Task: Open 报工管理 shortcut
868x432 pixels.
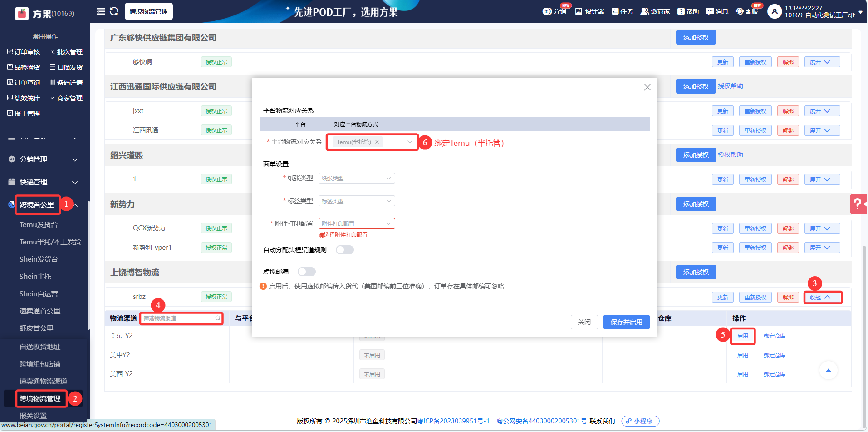Action: point(24,114)
